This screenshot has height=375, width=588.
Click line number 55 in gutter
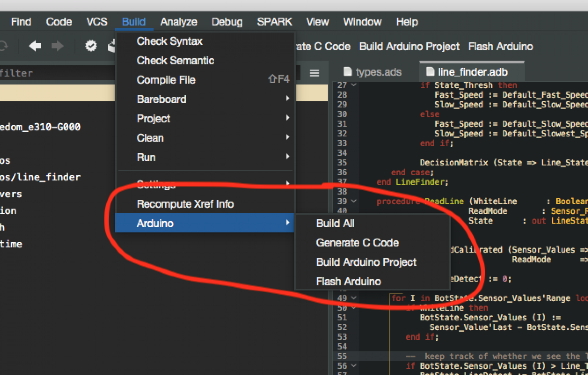coord(342,356)
